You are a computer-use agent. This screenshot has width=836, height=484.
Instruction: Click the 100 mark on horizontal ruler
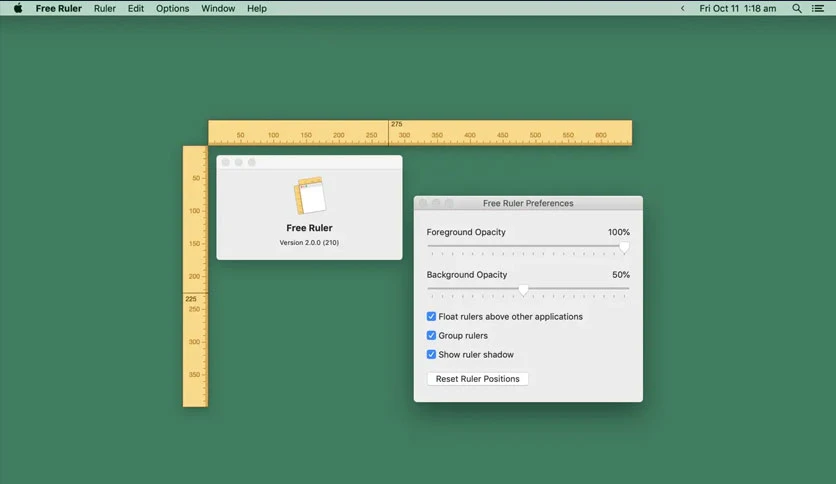(x=274, y=135)
